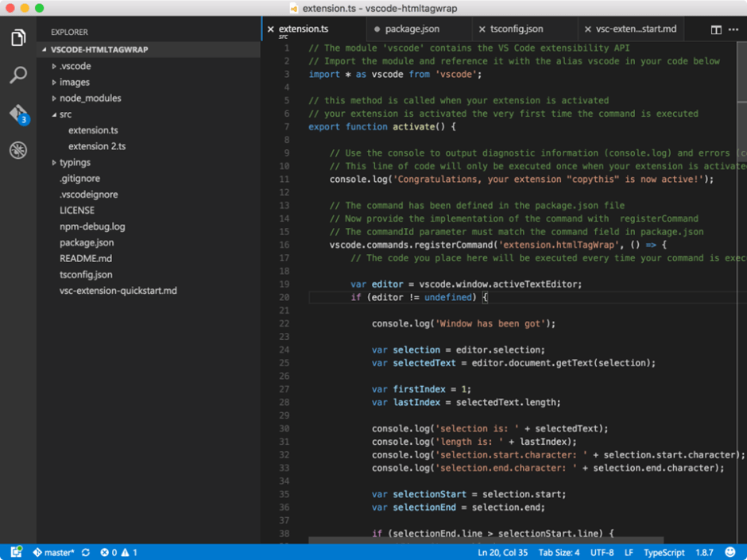Expand the typings folder

(54, 163)
